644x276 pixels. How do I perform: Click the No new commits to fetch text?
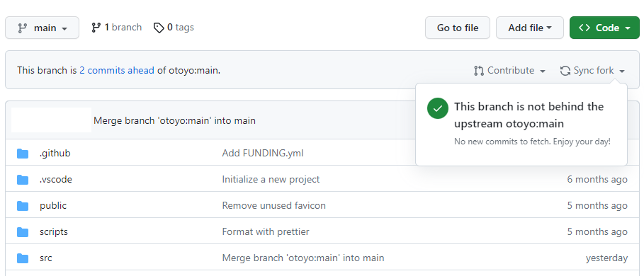[x=532, y=142]
